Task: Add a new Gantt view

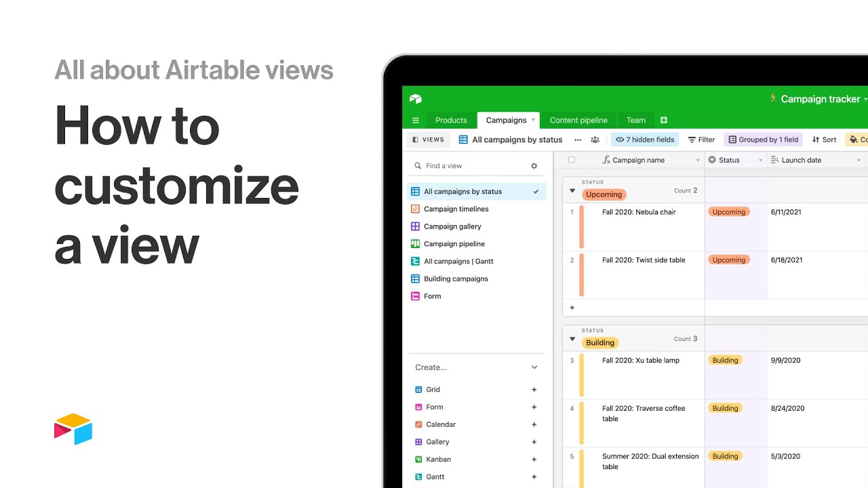Action: click(x=534, y=476)
